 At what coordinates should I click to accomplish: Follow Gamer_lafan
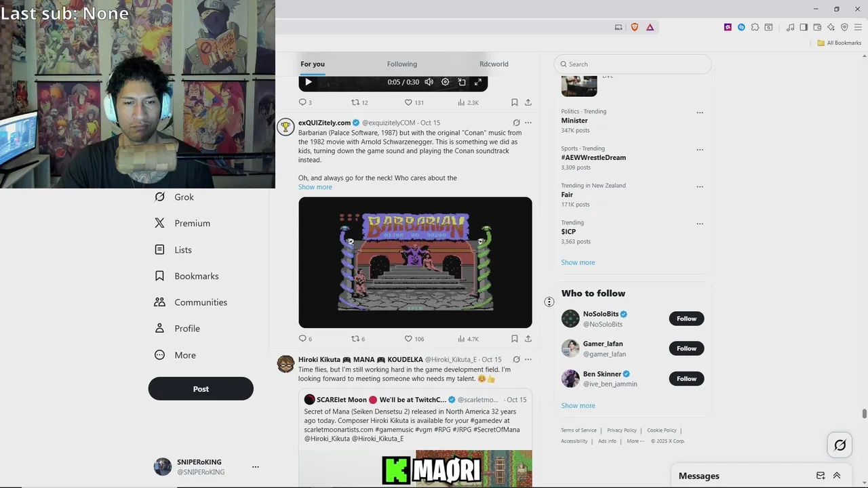[686, 348]
